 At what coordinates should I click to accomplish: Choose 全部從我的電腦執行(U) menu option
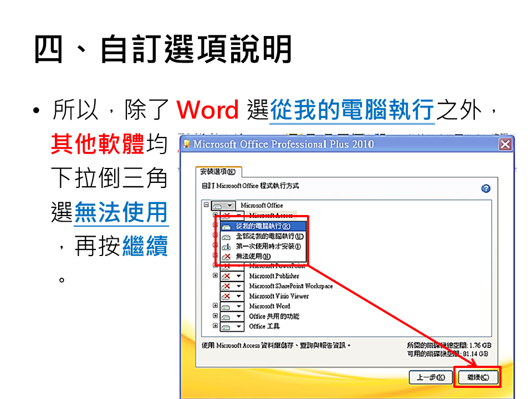point(263,236)
